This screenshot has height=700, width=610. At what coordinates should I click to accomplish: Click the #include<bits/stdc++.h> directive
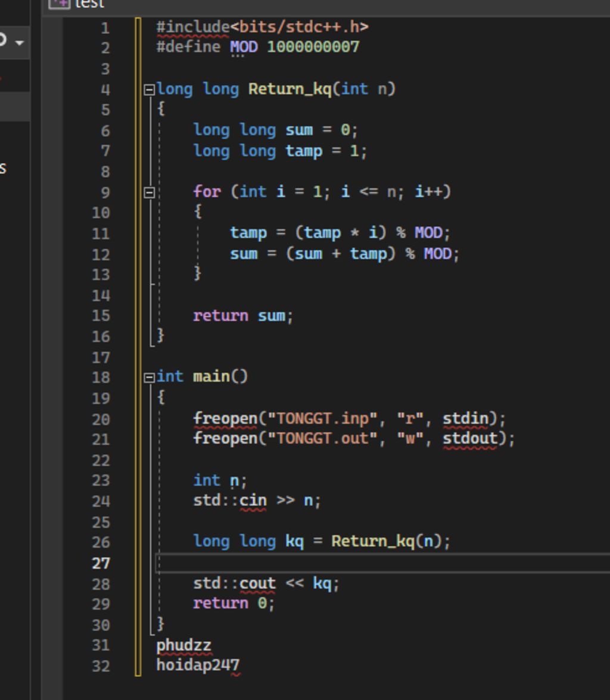coord(262,27)
